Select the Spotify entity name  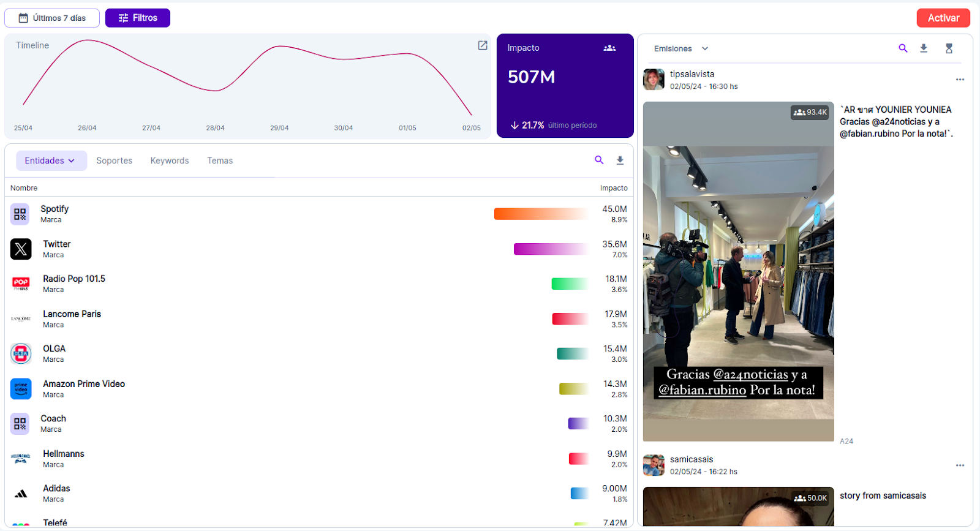coord(55,209)
